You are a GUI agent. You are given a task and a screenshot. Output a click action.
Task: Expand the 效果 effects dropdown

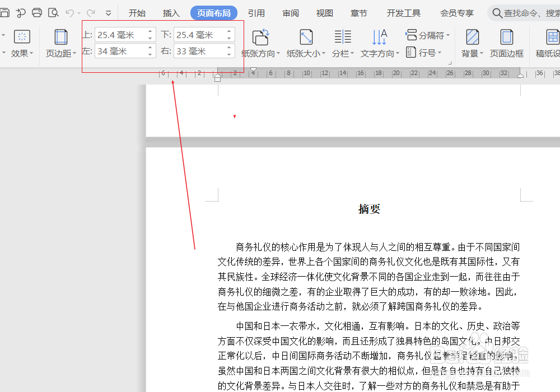point(21,53)
